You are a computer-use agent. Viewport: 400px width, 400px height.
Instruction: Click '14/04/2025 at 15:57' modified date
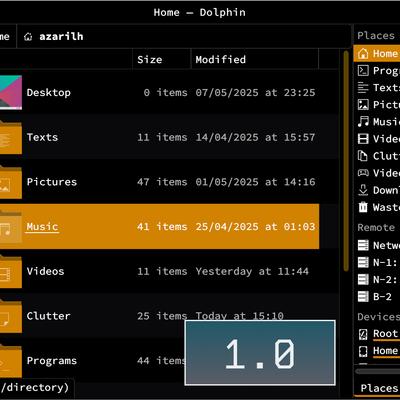[x=255, y=137]
